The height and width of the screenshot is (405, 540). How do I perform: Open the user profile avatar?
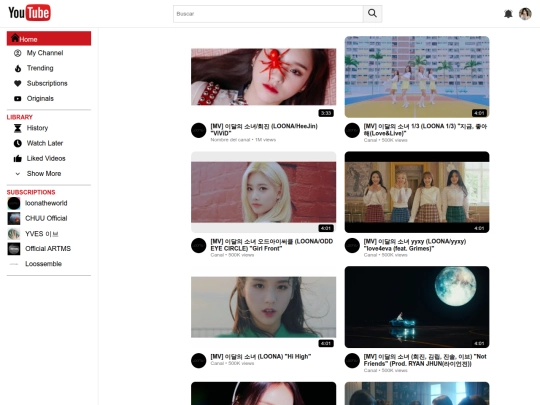pos(525,14)
